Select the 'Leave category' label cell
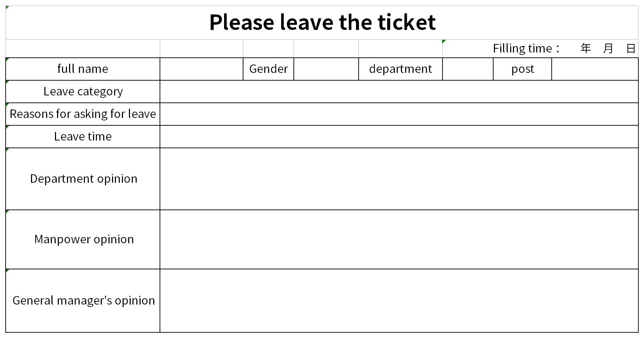The image size is (644, 338). coord(83,92)
